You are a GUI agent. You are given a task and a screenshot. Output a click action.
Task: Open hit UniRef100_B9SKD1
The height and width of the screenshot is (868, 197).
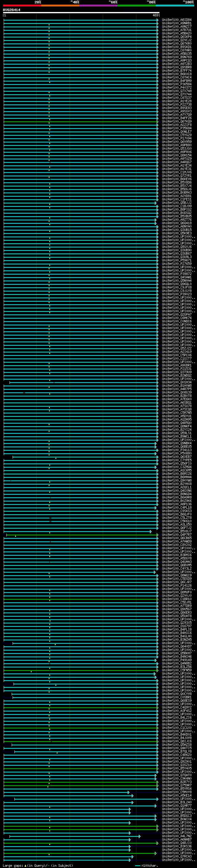coord(176,47)
